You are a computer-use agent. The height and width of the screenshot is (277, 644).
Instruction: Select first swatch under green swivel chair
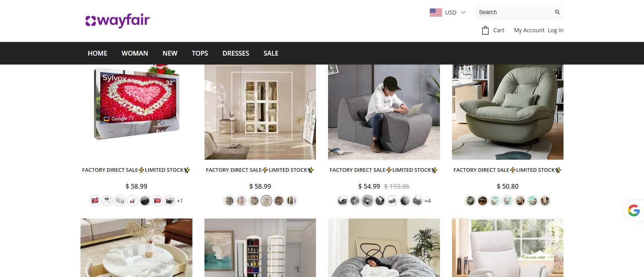tap(470, 201)
